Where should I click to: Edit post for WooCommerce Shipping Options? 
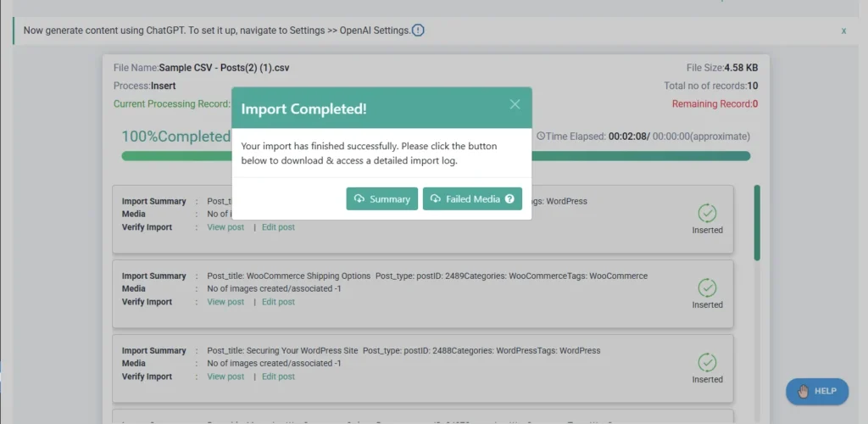(x=278, y=302)
